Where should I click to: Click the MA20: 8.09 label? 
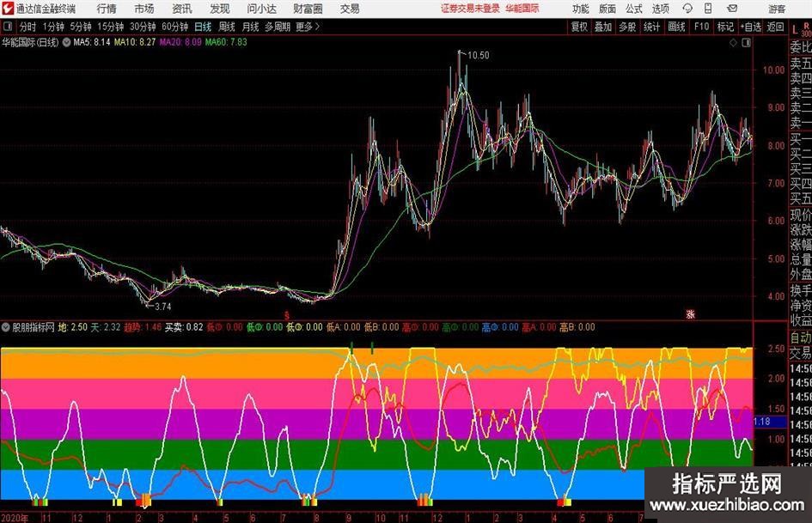(180, 42)
